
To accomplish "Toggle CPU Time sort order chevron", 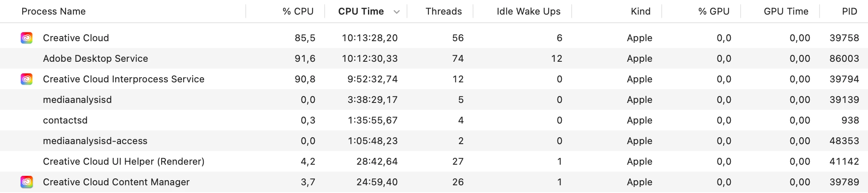I will (397, 12).
